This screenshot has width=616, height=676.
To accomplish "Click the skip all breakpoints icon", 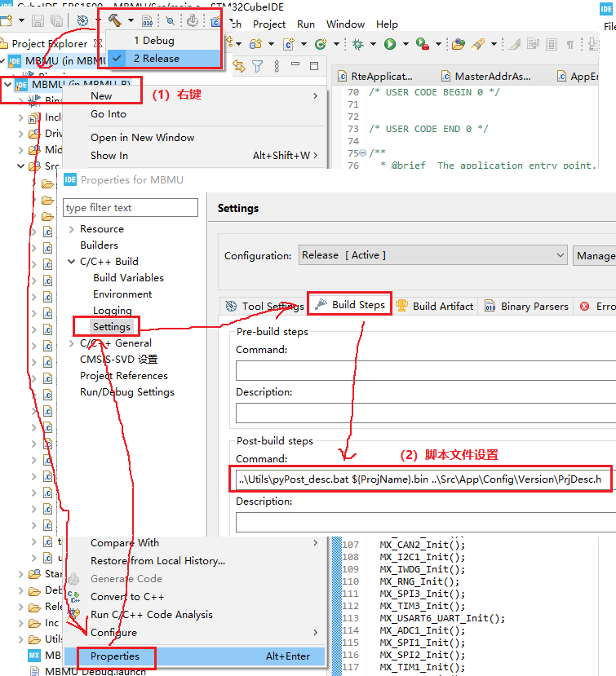I will (x=171, y=20).
